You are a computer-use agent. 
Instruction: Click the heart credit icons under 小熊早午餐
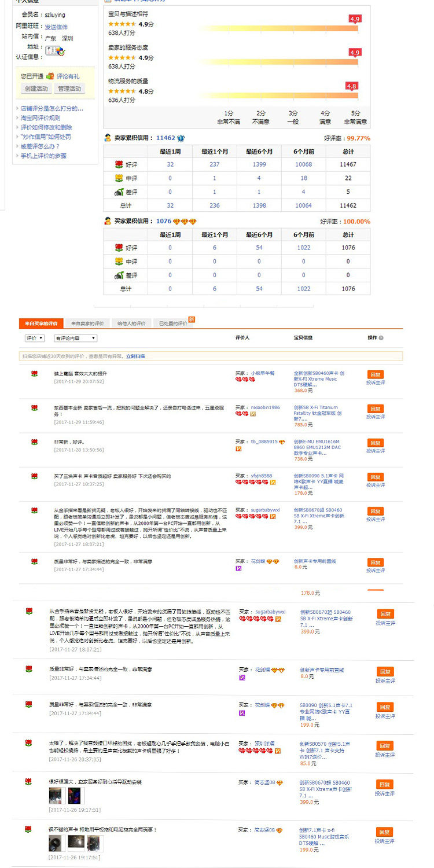245,380
